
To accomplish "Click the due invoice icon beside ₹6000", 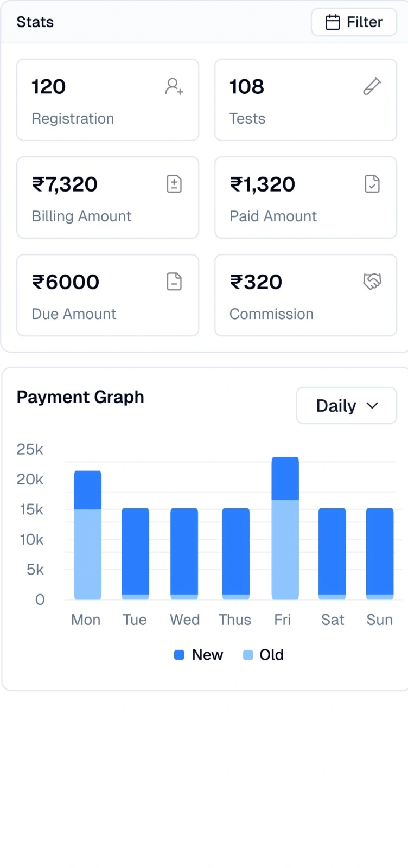I will pyautogui.click(x=174, y=281).
